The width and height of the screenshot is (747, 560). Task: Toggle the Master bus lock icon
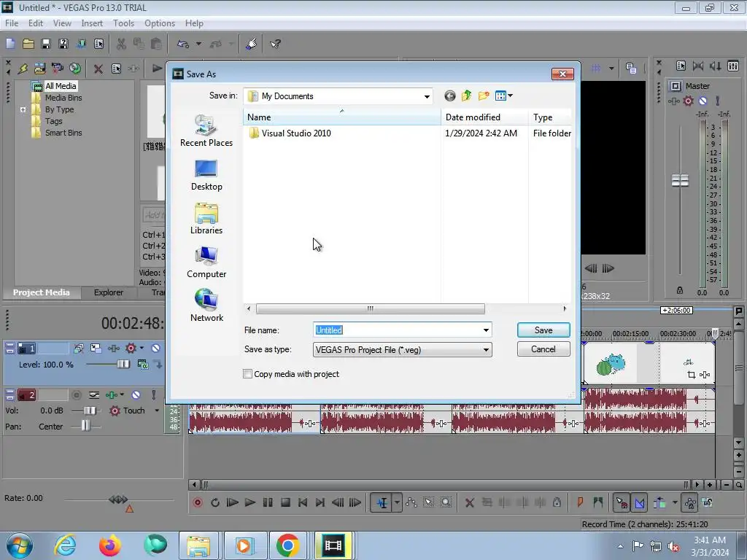click(680, 290)
